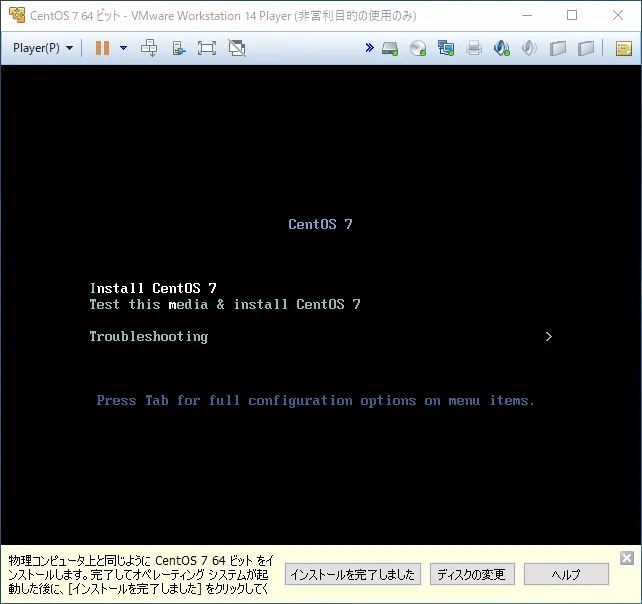
Task: Open the message log note icon
Action: (x=624, y=48)
